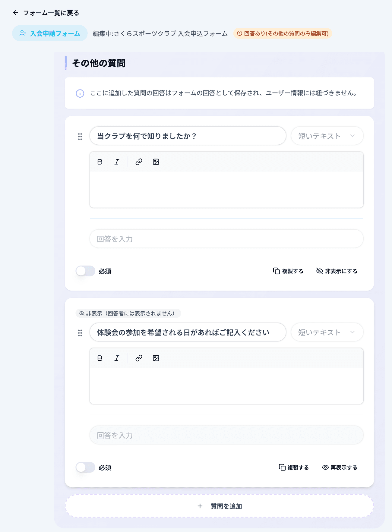Insert link in 当クラブを何で知りましたか？ editor

139,162
